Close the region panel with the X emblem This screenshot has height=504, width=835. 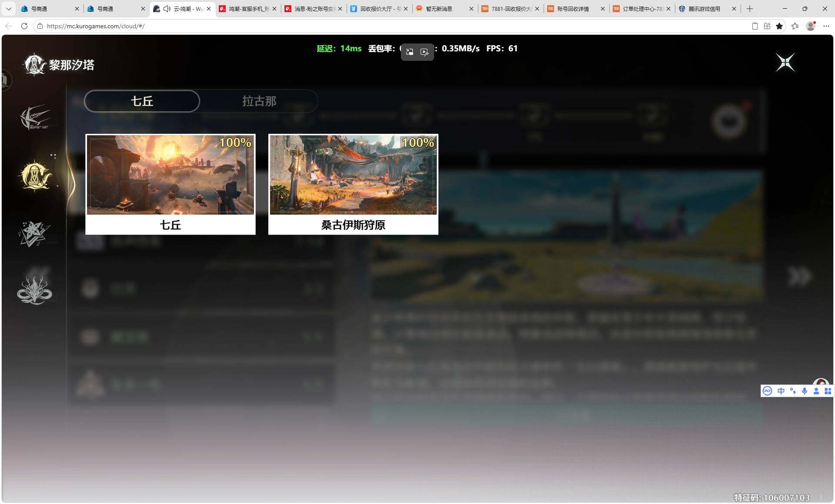click(x=785, y=63)
